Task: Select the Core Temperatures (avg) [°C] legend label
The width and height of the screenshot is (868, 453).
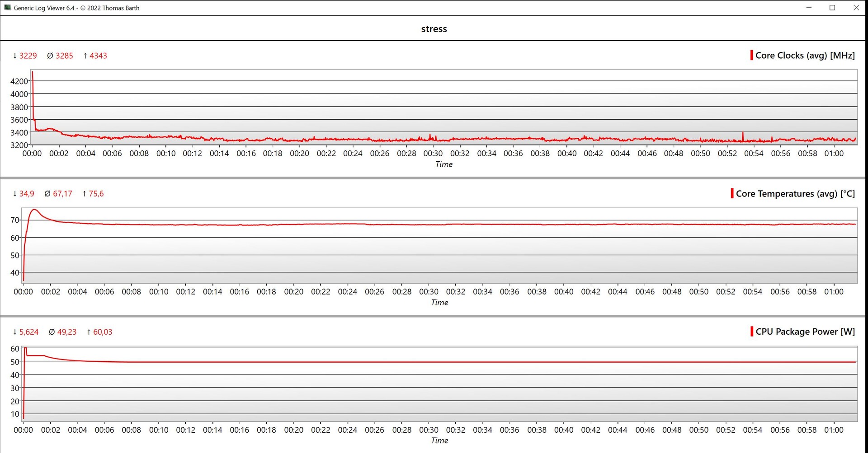Action: (795, 194)
